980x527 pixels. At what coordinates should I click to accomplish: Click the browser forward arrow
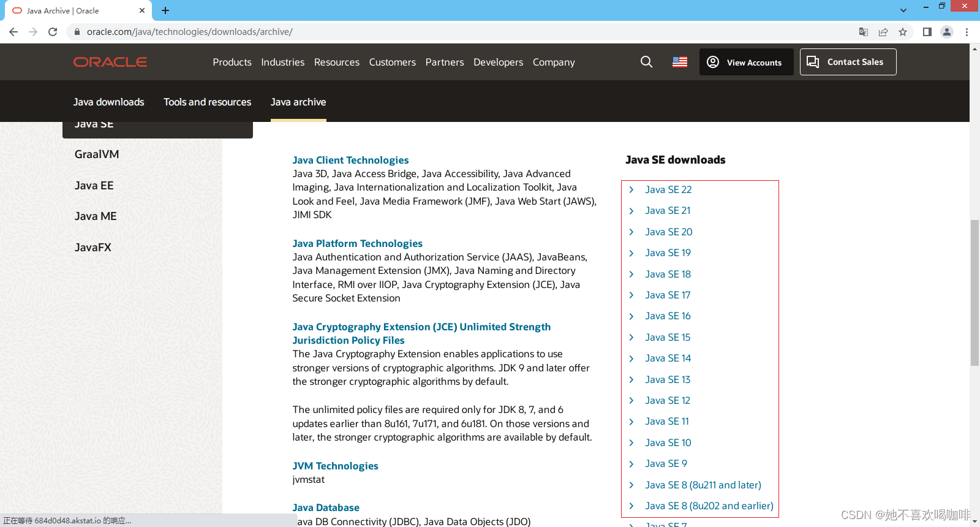click(x=33, y=32)
